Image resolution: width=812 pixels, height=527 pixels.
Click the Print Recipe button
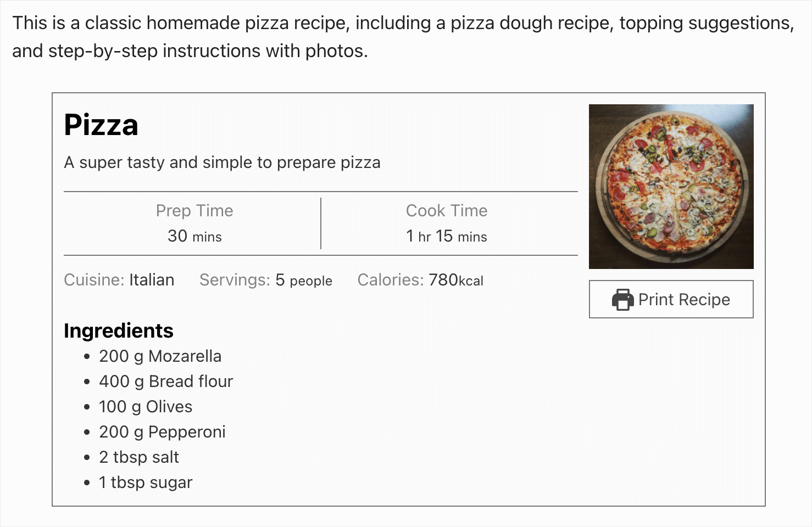coord(671,300)
